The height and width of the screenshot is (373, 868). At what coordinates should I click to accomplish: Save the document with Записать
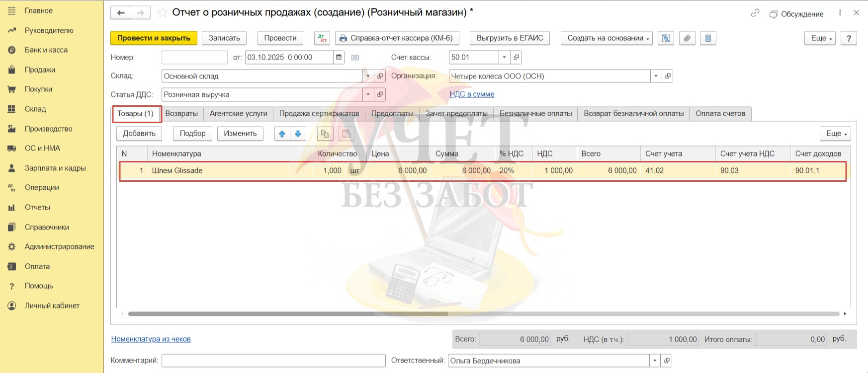coord(224,38)
